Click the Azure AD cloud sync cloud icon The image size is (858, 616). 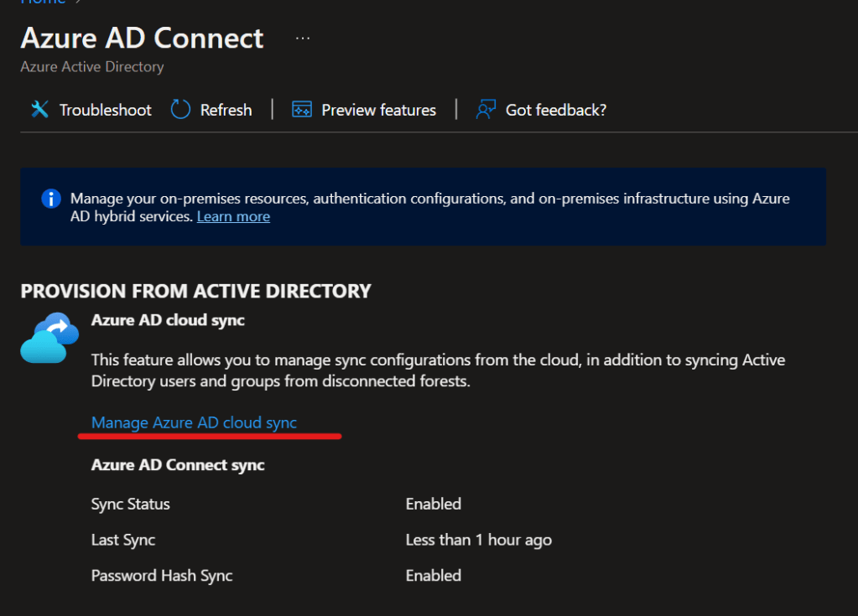point(49,338)
